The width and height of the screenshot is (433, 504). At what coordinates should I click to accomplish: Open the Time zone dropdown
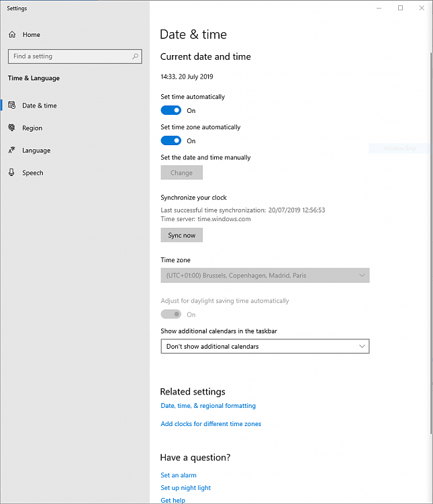point(265,276)
